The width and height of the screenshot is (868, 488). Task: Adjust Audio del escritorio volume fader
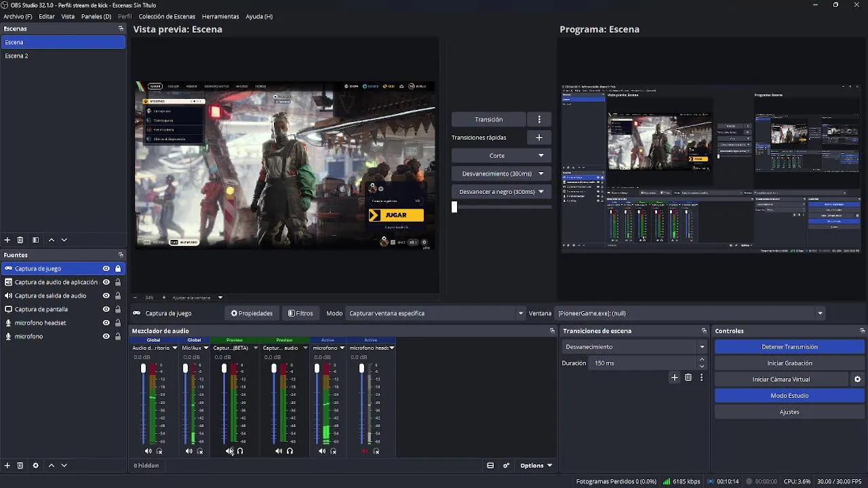point(143,368)
